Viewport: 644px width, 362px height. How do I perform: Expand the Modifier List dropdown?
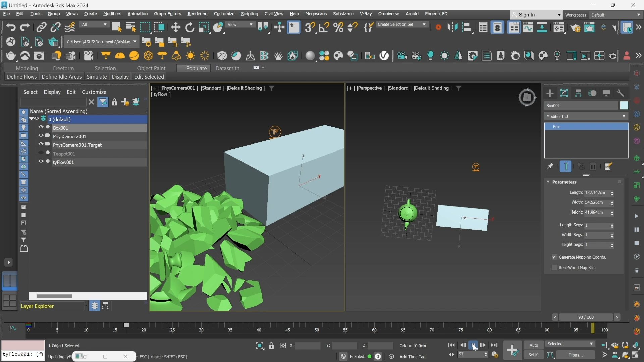[x=586, y=116]
